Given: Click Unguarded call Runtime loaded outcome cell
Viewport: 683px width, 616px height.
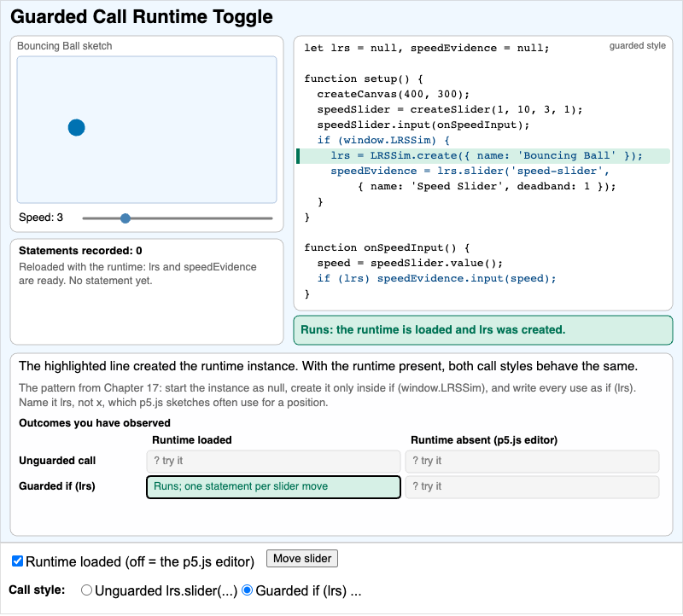Looking at the screenshot, I should (273, 461).
